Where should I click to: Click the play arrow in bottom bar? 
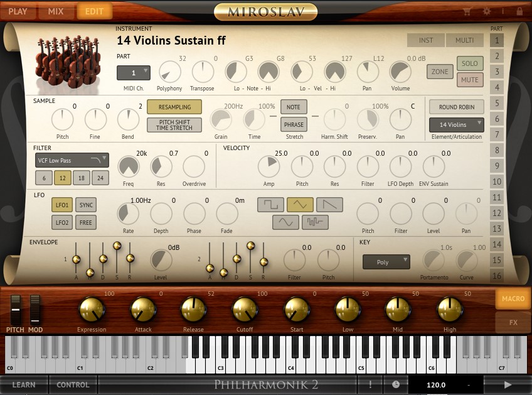tap(508, 384)
